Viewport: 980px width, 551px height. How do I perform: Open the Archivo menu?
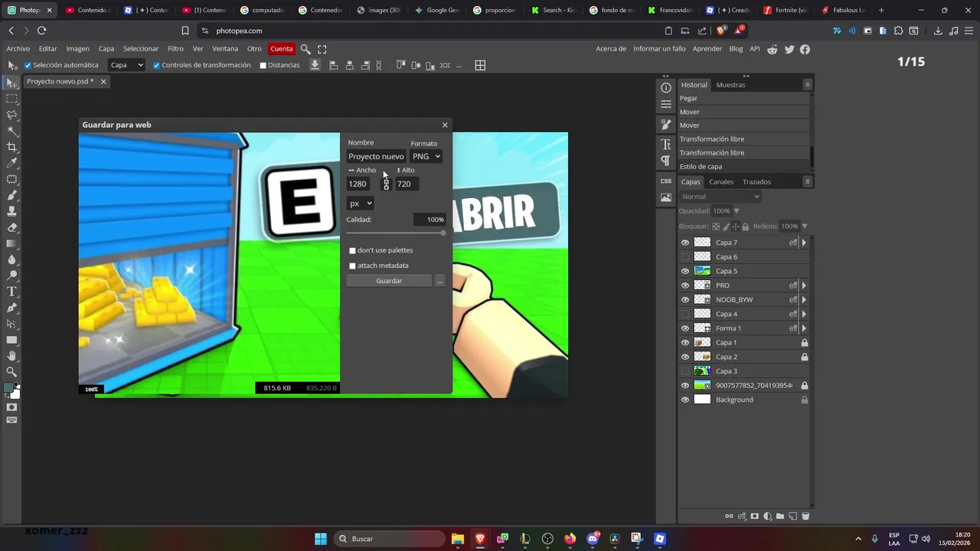tap(18, 49)
